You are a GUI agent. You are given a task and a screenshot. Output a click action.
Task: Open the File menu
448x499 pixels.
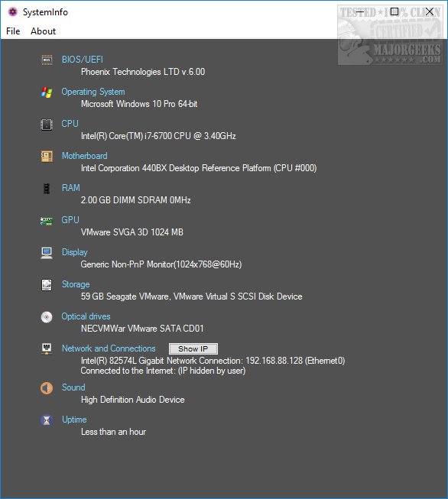pyautogui.click(x=13, y=31)
